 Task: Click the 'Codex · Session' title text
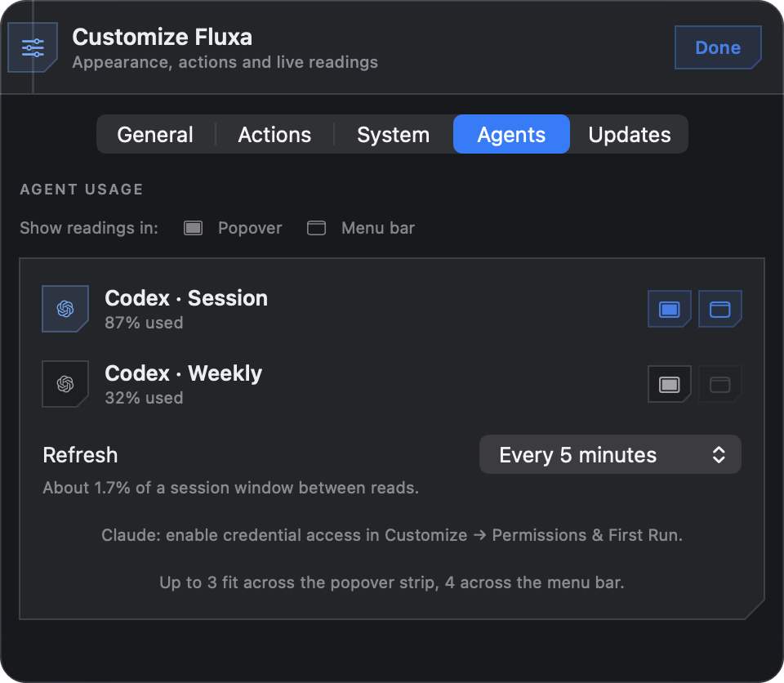pos(186,298)
